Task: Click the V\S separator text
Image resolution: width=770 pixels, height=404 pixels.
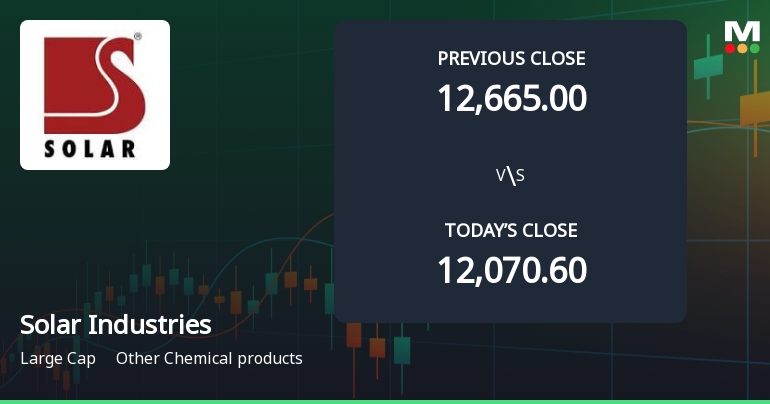Action: pos(510,175)
